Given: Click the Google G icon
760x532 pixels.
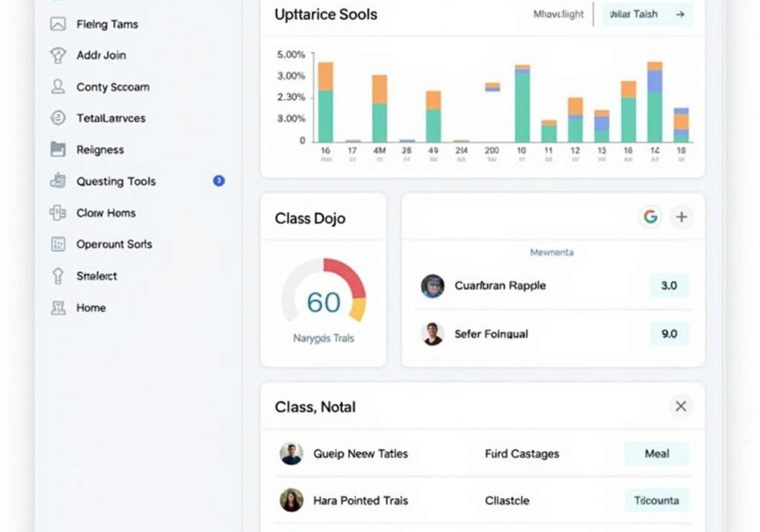Looking at the screenshot, I should [651, 217].
